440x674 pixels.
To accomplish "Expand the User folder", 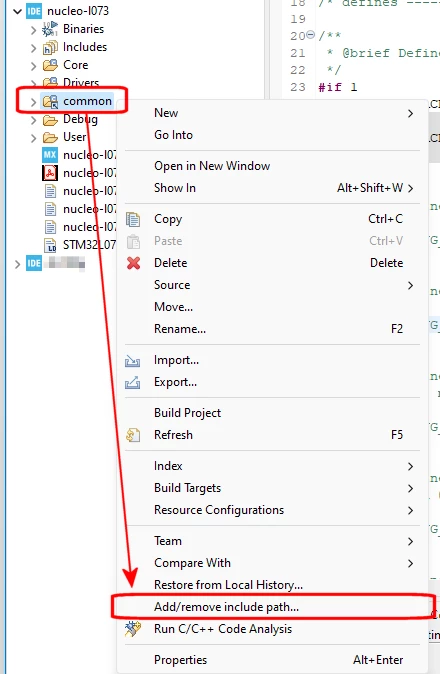I will 34,138.
